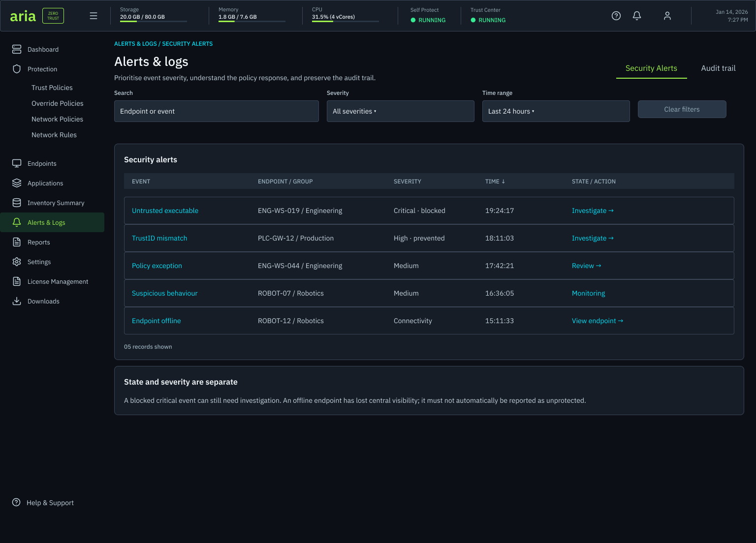Viewport: 756px width, 543px height.
Task: Click the Memory usage progress bar
Action: 252,21
